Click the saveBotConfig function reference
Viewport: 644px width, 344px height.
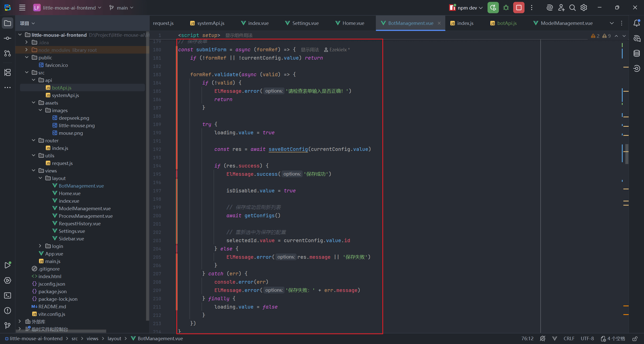288,149
